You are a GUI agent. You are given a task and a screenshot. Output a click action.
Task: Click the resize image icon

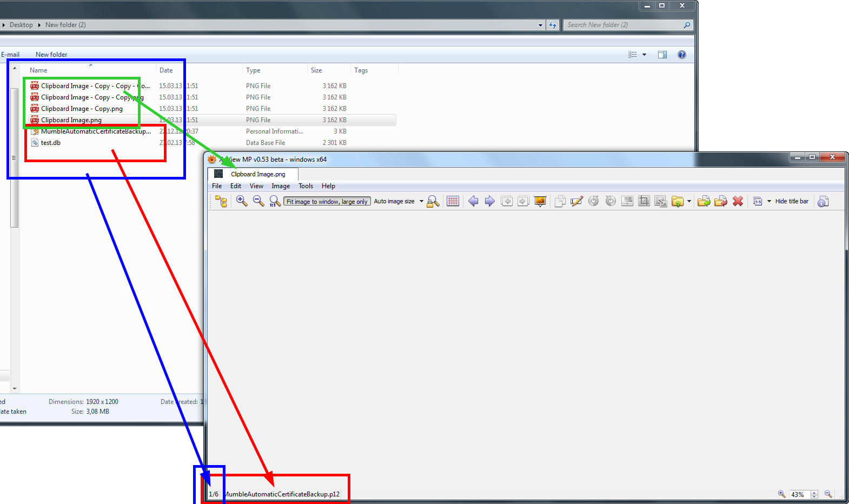click(x=661, y=201)
